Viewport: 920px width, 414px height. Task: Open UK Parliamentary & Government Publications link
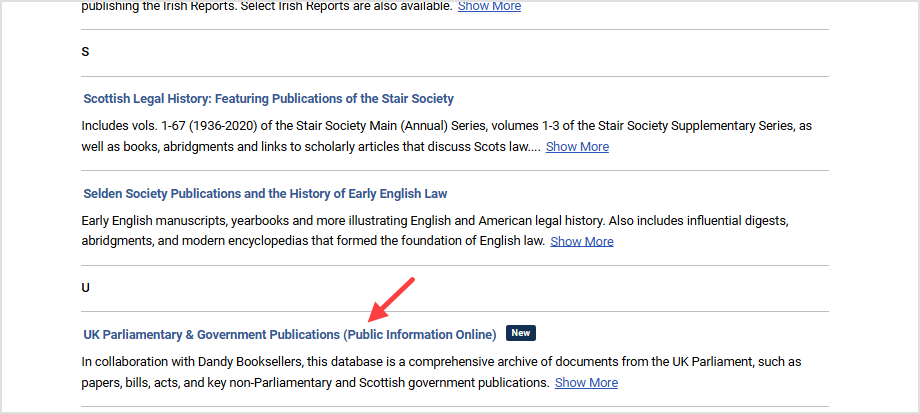pyautogui.click(x=290, y=334)
